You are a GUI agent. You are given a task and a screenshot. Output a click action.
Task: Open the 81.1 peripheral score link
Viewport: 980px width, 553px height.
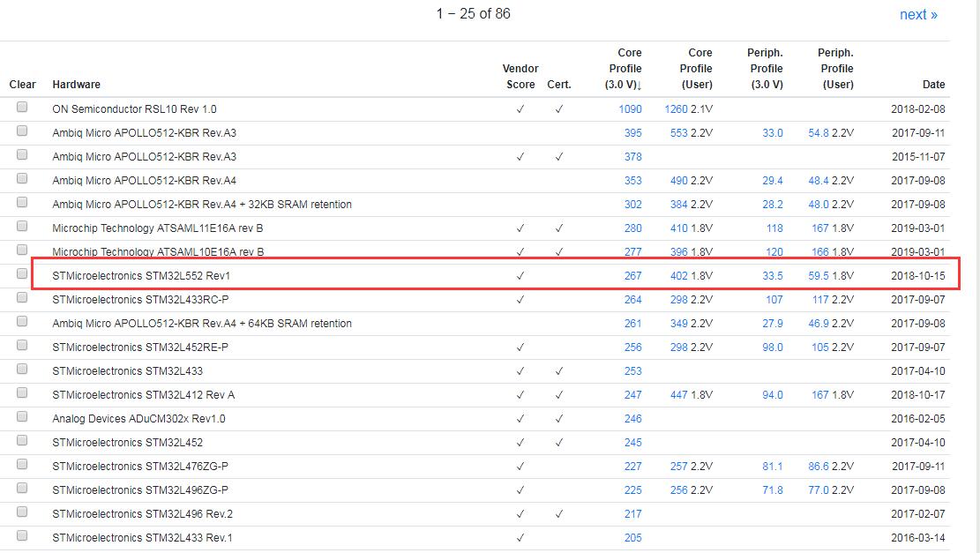(x=773, y=466)
